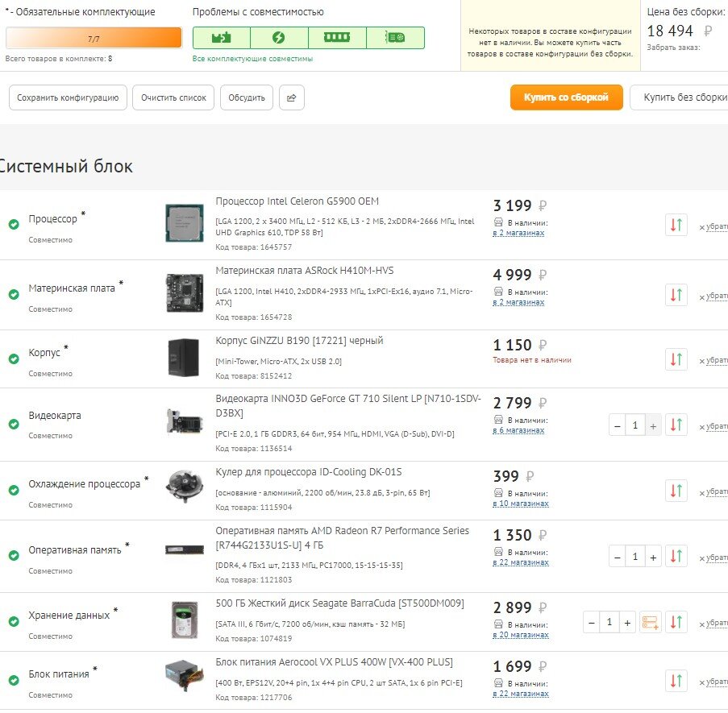Remove the hard drive with убрать link

click(714, 624)
